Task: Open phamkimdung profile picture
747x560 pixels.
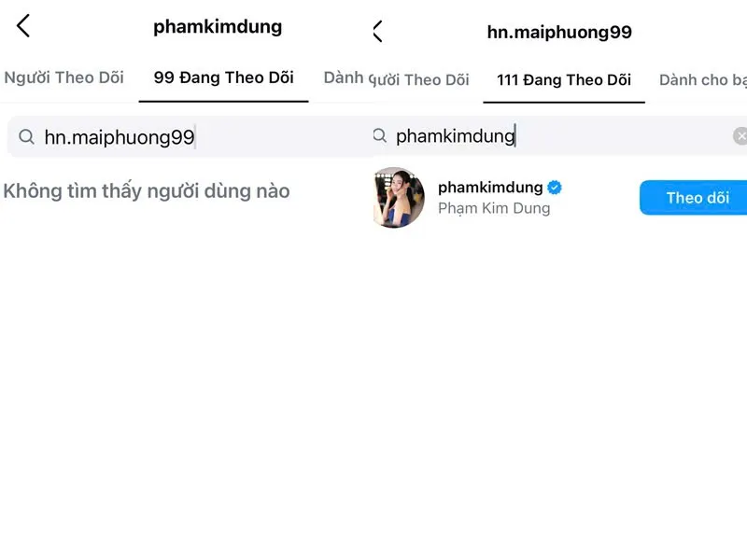Action: pos(399,197)
